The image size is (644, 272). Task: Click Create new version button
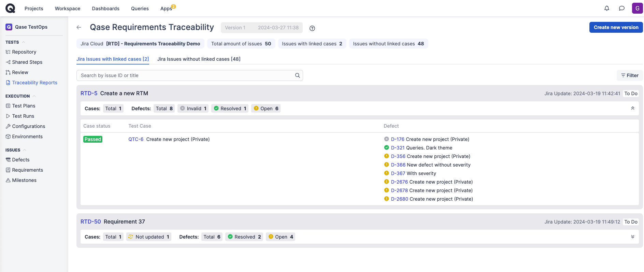[616, 27]
